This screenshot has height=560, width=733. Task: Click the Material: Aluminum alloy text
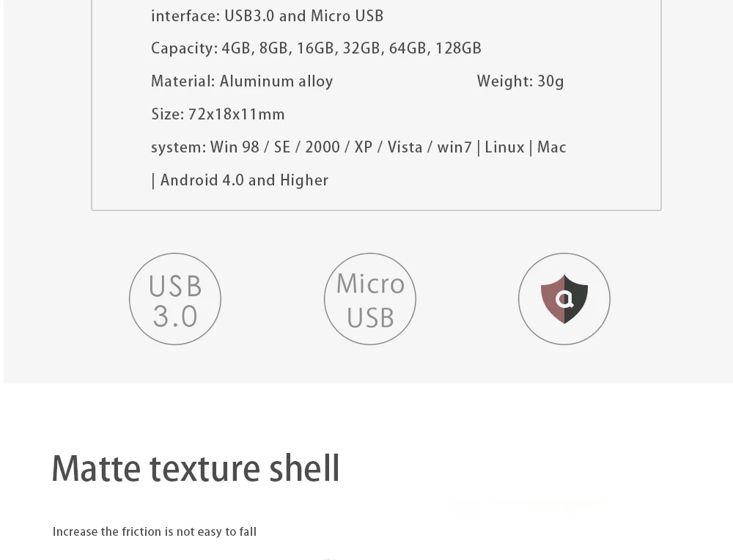[242, 82]
